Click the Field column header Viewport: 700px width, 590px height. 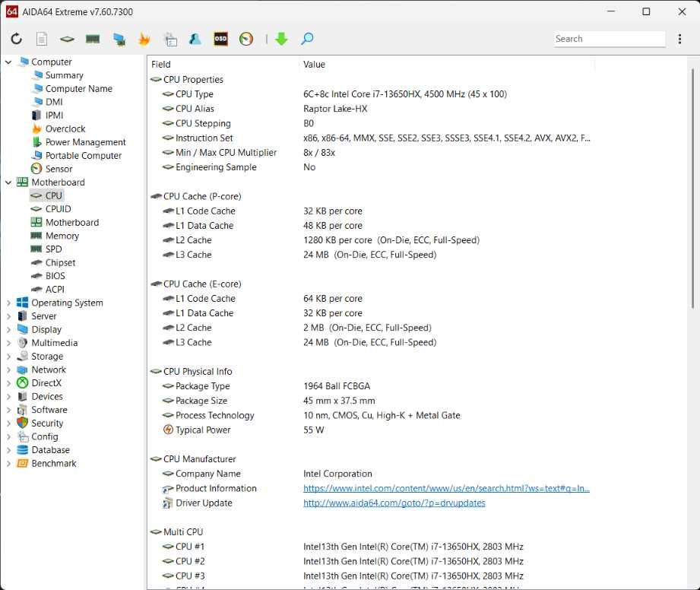pos(223,65)
